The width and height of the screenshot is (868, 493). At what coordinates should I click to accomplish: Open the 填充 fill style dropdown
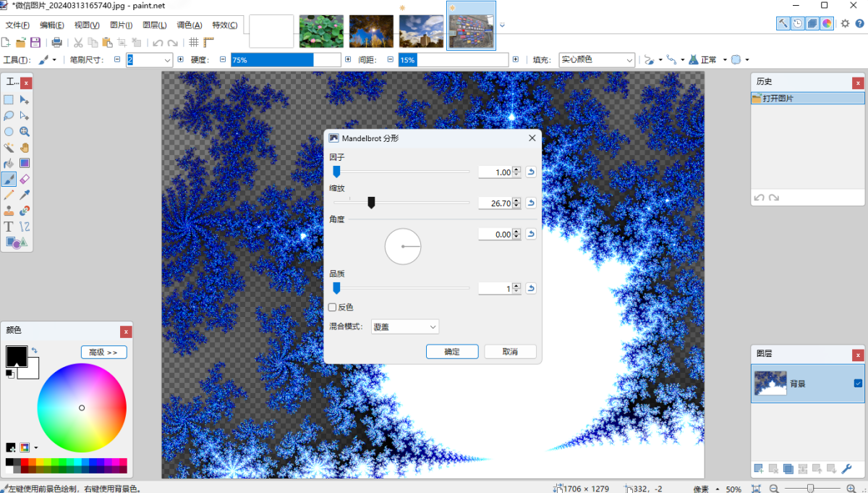597,59
